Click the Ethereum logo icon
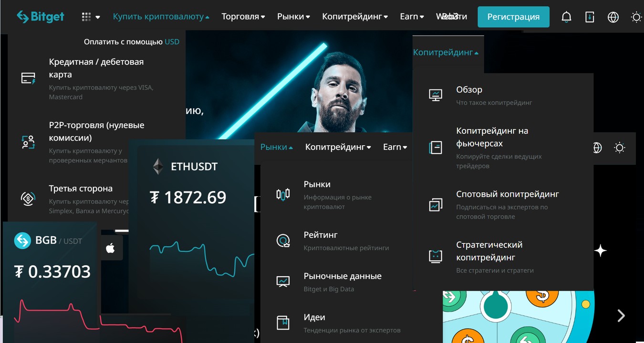This screenshot has width=644, height=343. click(x=157, y=167)
